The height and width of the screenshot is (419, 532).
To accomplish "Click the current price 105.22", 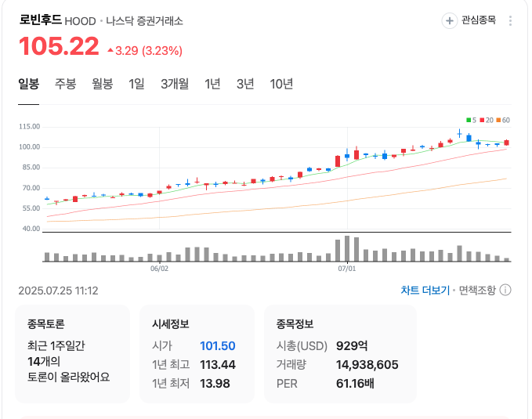I will click(x=59, y=46).
